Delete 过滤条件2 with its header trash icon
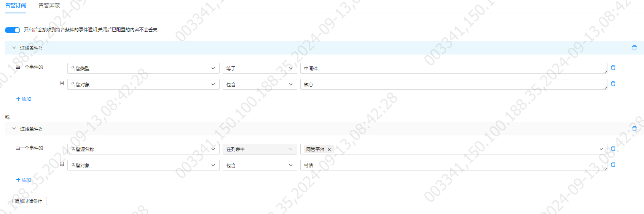Viewport: 644px width, 214px height. (634, 129)
